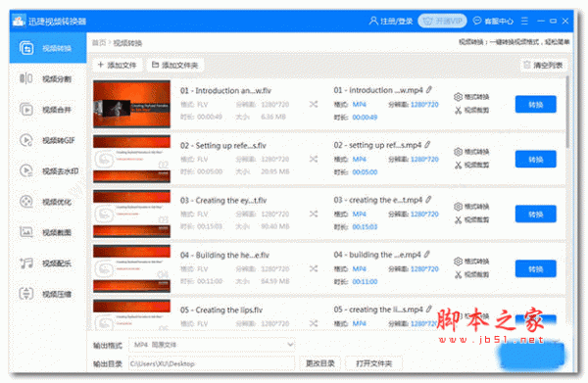This screenshot has width=588, height=383.
Task: Click 转换 button for 04 - Building the he
Action: pyautogui.click(x=535, y=268)
